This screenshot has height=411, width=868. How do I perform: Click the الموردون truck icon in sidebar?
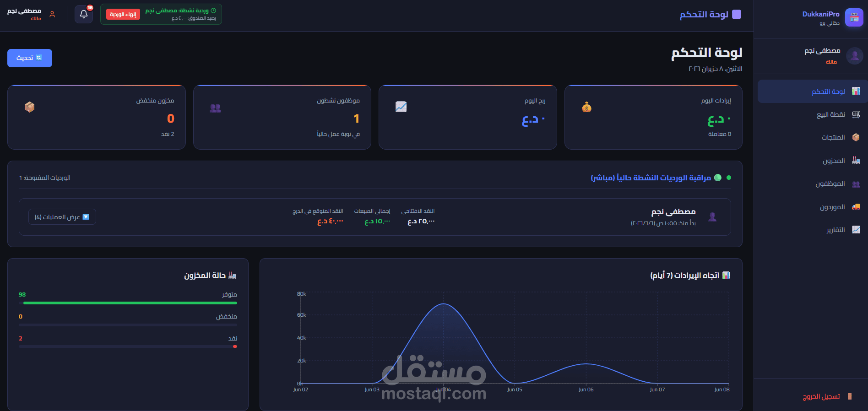[x=856, y=207]
